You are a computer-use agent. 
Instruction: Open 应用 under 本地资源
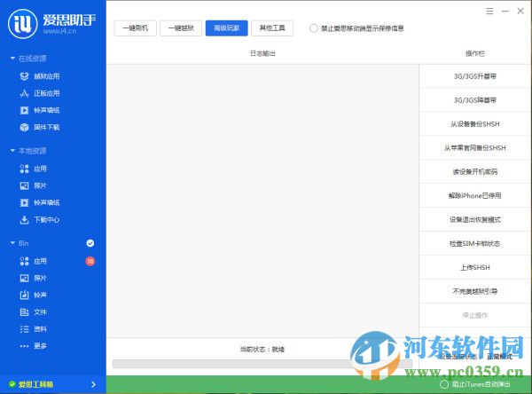pyautogui.click(x=34, y=169)
